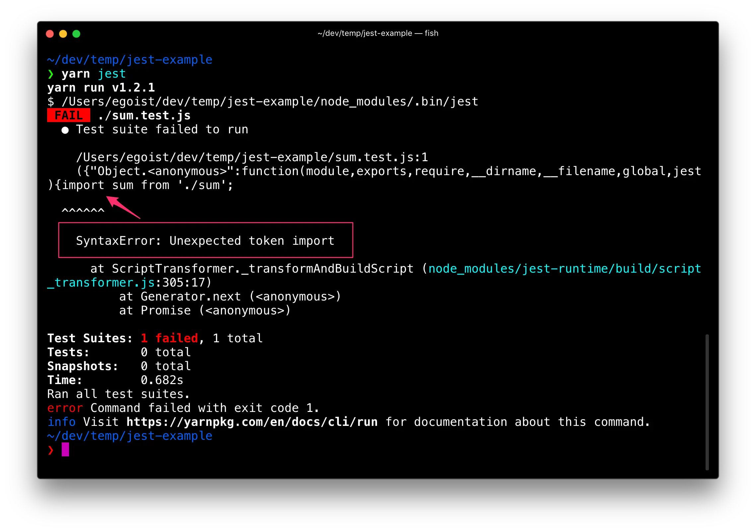Screen dimensions: 756x532
Task: Click the red FAIL badge
Action: click(x=69, y=115)
